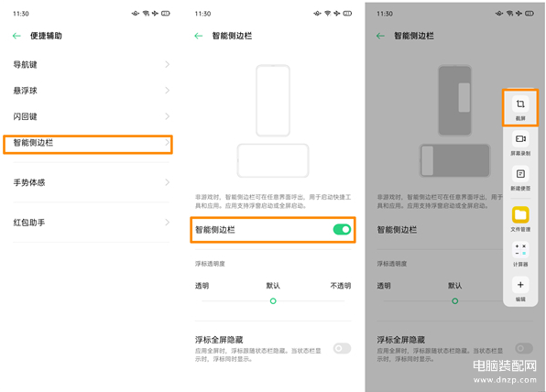
Task: Start 屏幕录制 screen recording from sidebar
Action: [520, 139]
